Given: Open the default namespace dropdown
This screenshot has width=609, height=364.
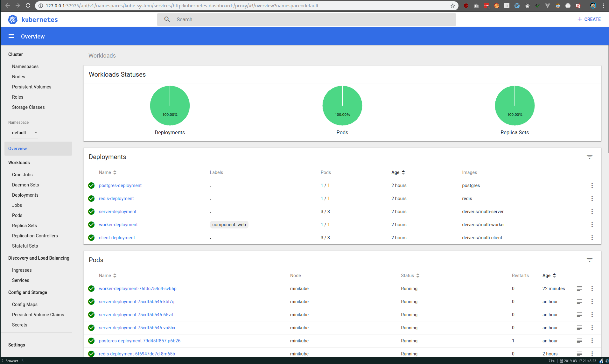Looking at the screenshot, I should (x=24, y=133).
